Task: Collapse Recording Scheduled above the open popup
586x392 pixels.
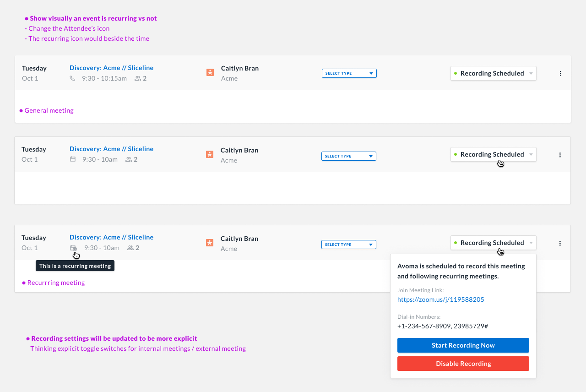Action: tap(494, 243)
